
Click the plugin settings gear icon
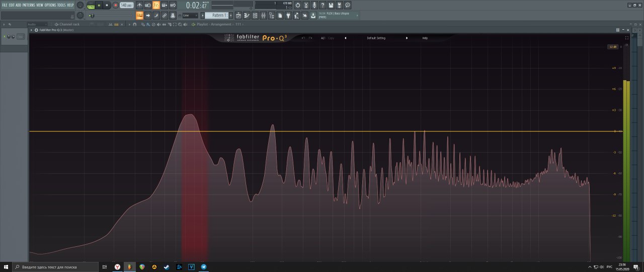click(x=36, y=30)
